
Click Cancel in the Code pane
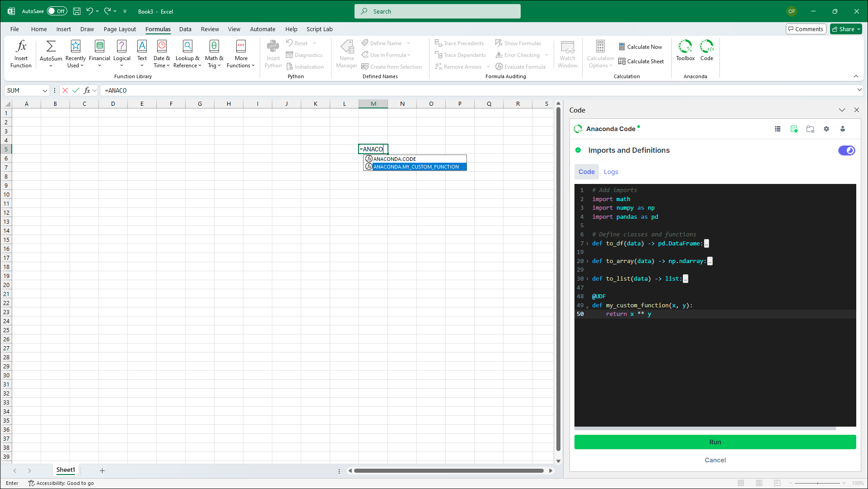coord(715,460)
